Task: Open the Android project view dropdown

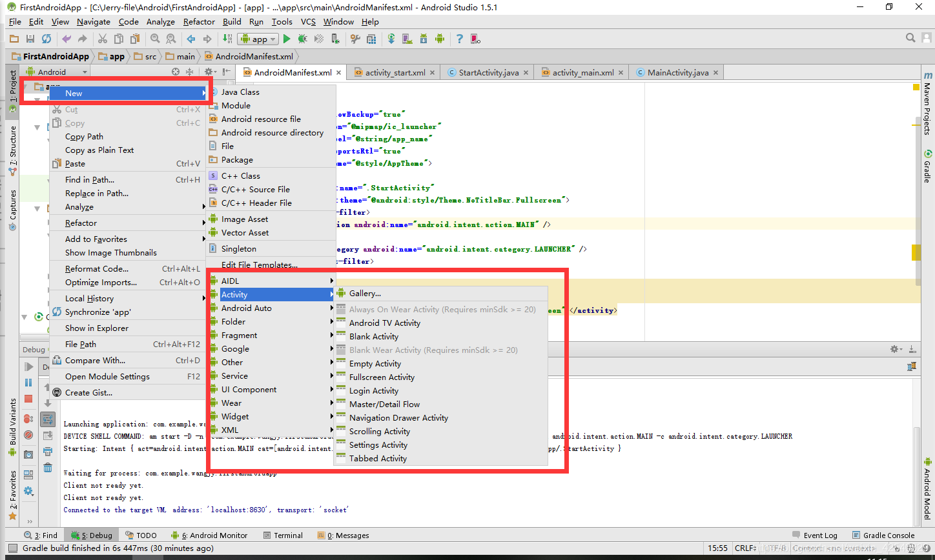Action: coord(56,72)
